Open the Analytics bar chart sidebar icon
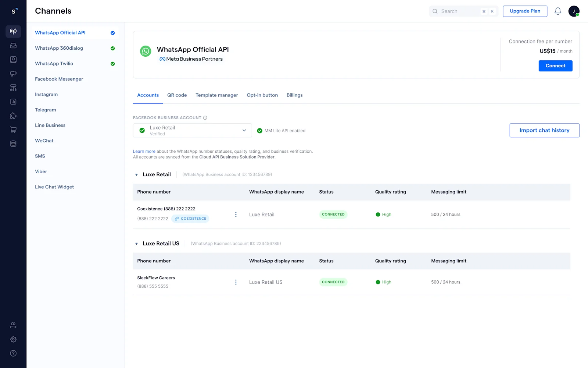Screen dimensions: 588x368 click(x=13, y=102)
